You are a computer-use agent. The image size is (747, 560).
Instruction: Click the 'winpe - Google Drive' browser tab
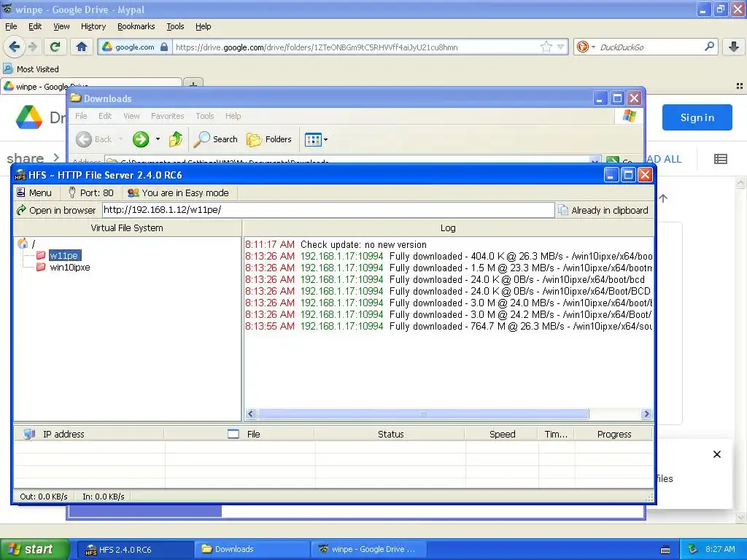tap(90, 86)
